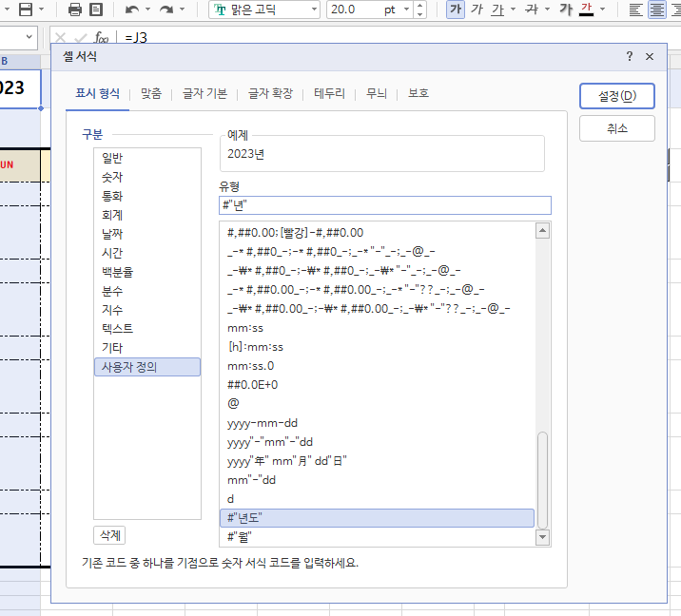Screen dimensions: 681x616
Task: Apply red font color 가 icon
Action: (586, 10)
